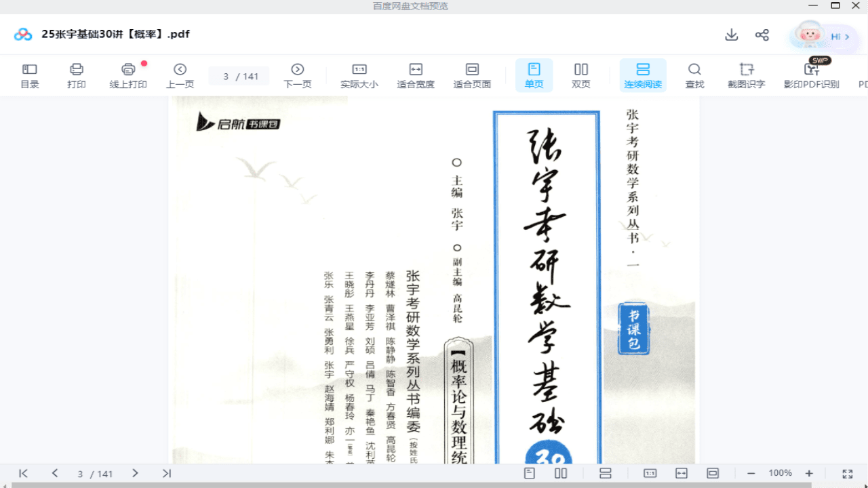Click the 100% zoom level value

click(781, 473)
